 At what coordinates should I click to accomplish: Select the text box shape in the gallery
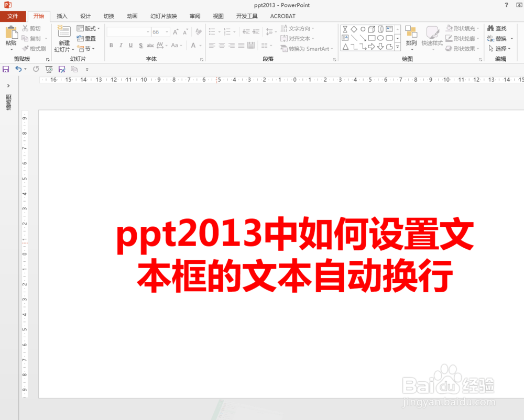pyautogui.click(x=389, y=29)
